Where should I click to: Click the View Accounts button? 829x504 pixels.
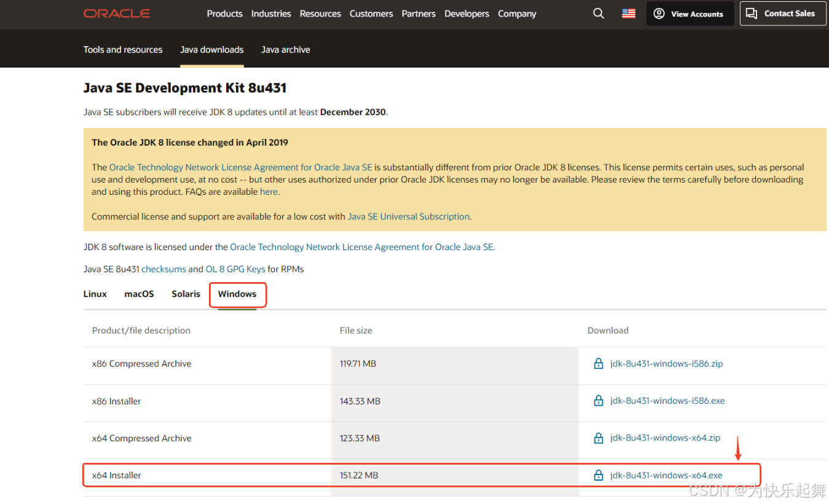[690, 14]
